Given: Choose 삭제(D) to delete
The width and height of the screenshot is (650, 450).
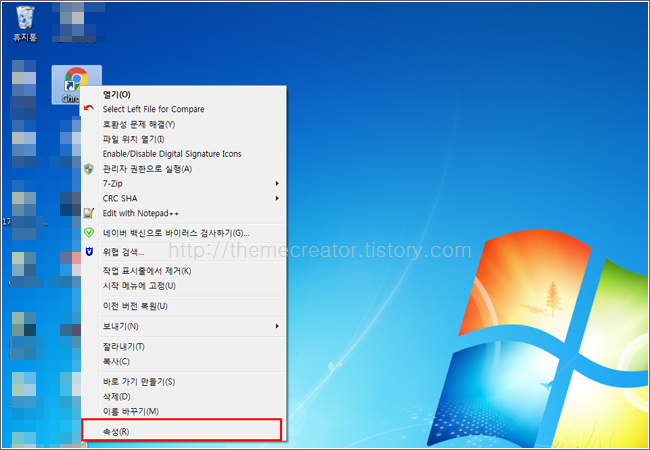Looking at the screenshot, I should point(184,397).
